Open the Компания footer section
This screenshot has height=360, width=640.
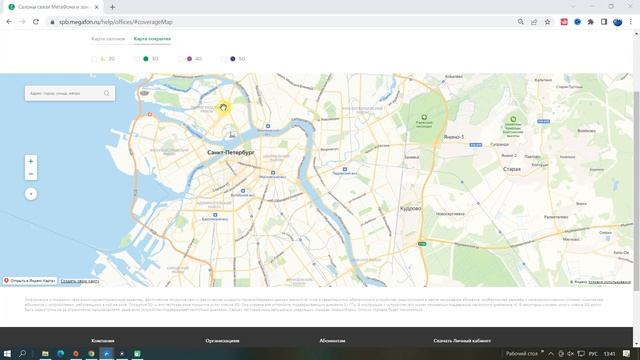(103, 340)
